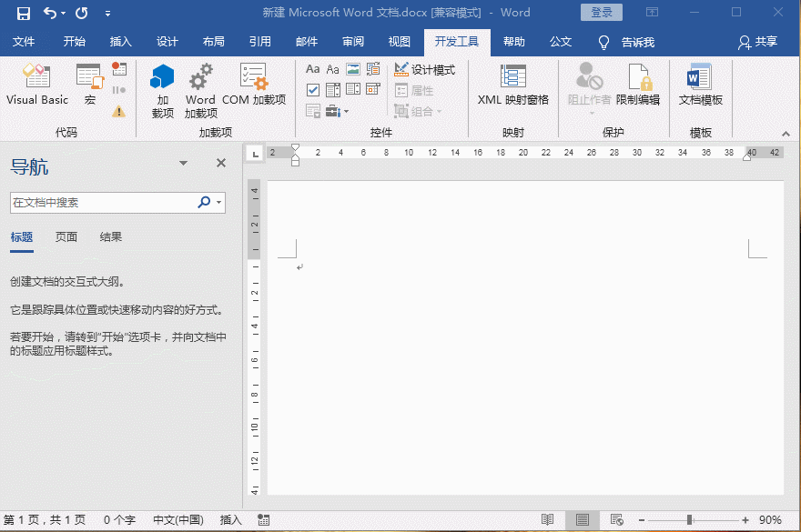Collapse the ribbon with the arrow
This screenshot has height=532, width=801.
point(786,134)
